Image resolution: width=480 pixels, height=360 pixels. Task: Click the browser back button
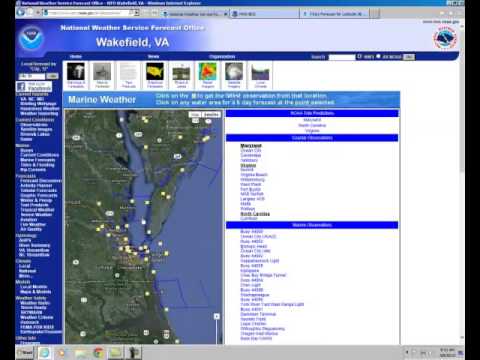point(21,12)
